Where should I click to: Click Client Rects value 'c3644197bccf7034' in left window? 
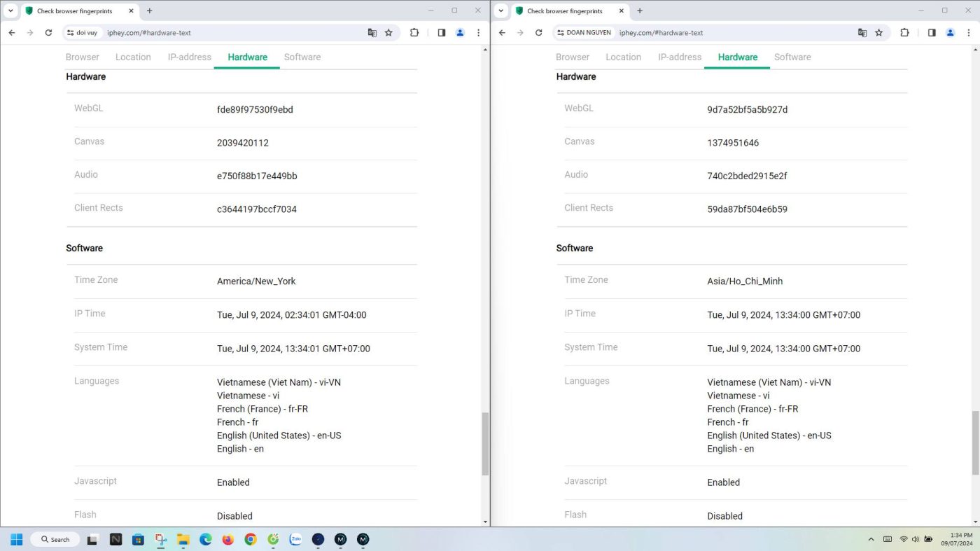pos(257,209)
